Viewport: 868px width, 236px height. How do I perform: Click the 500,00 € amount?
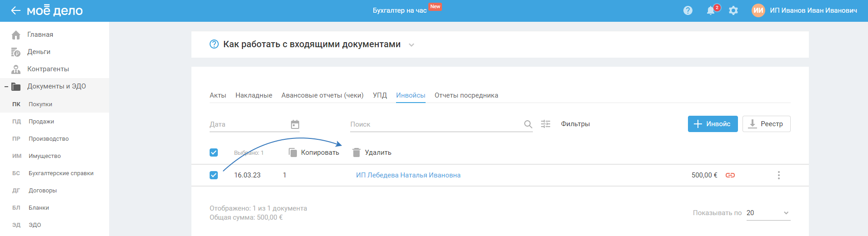pyautogui.click(x=704, y=175)
